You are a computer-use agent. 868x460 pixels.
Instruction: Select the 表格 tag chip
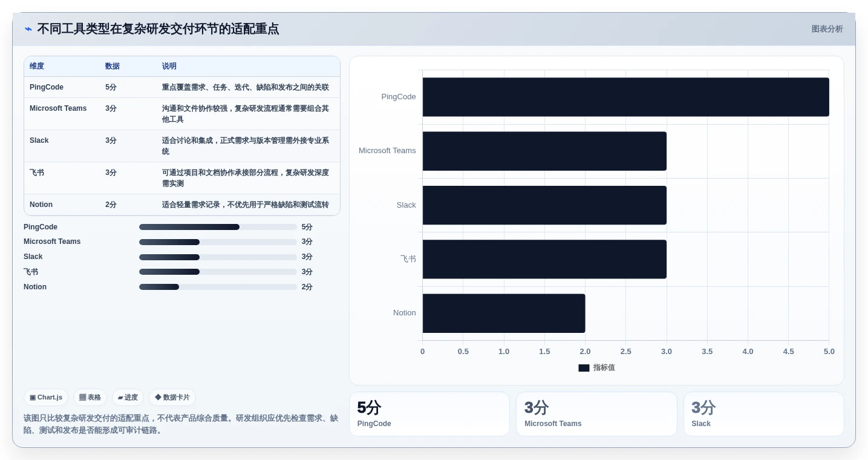click(x=90, y=398)
